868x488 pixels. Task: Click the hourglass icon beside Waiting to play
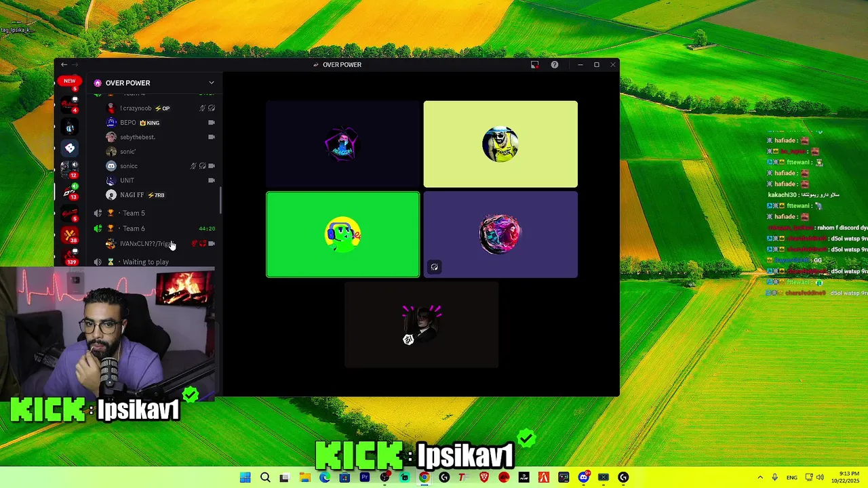[x=111, y=262]
